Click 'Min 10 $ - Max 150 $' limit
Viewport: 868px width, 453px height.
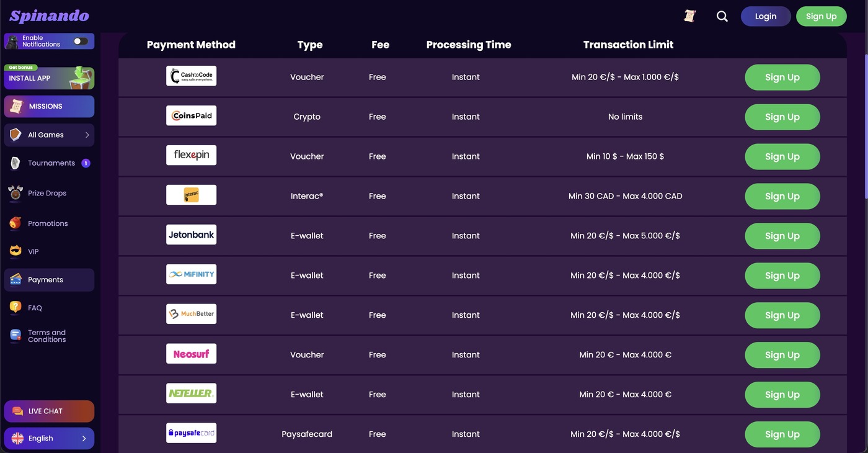(x=625, y=156)
